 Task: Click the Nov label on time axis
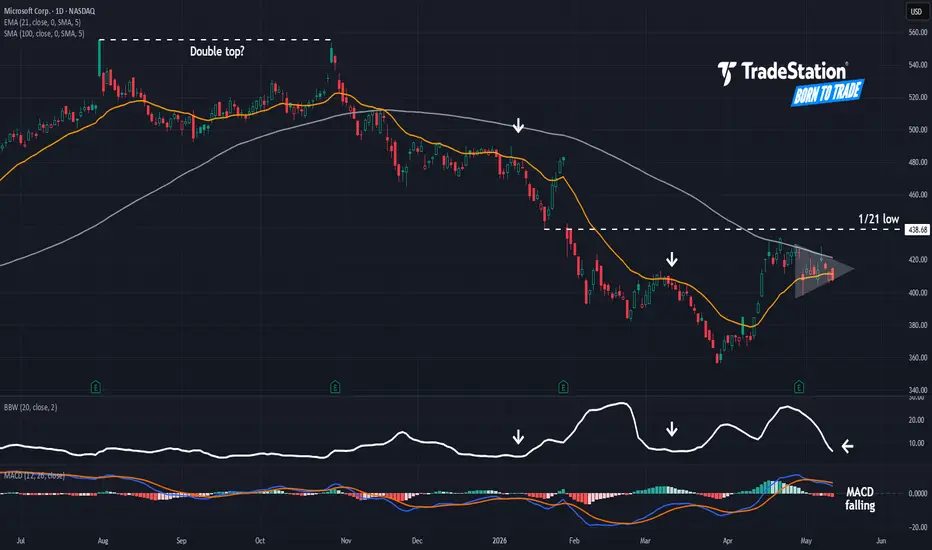coord(346,541)
